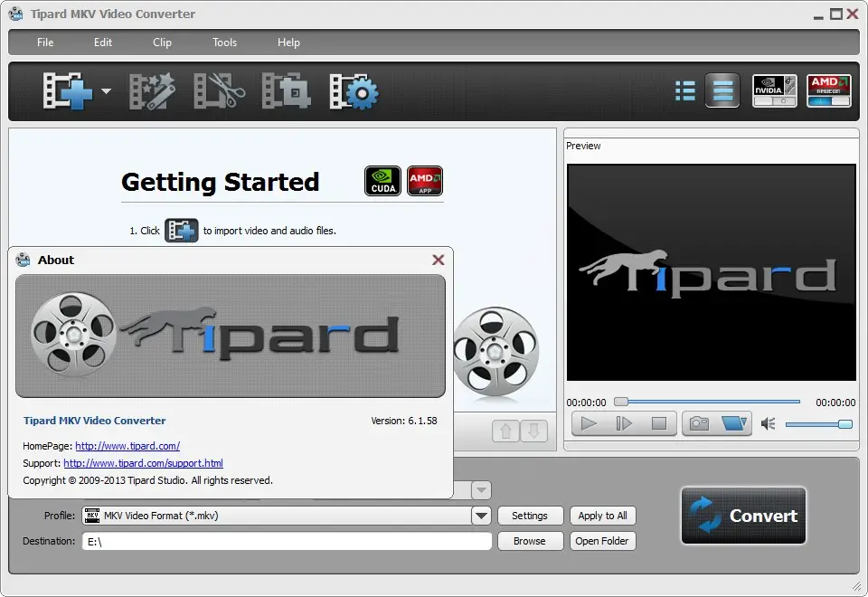868x597 pixels.
Task: Open the Profile format dropdown arrow
Action: 481,516
